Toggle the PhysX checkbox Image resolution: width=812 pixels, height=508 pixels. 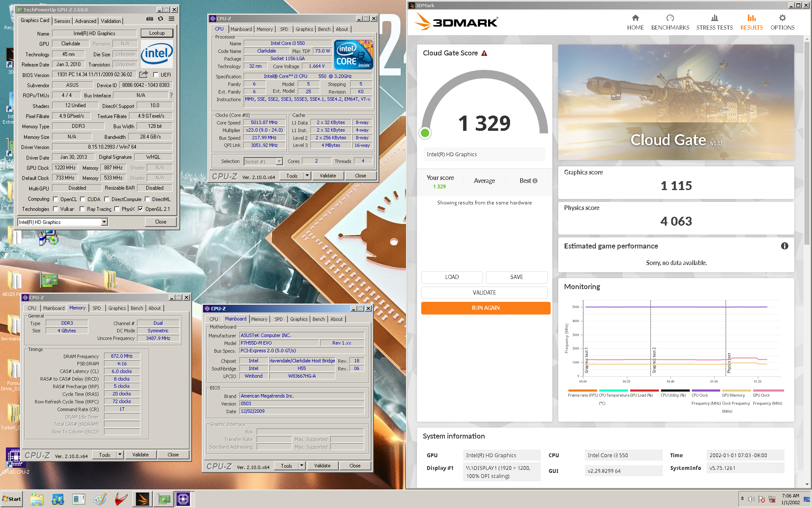[x=117, y=209]
